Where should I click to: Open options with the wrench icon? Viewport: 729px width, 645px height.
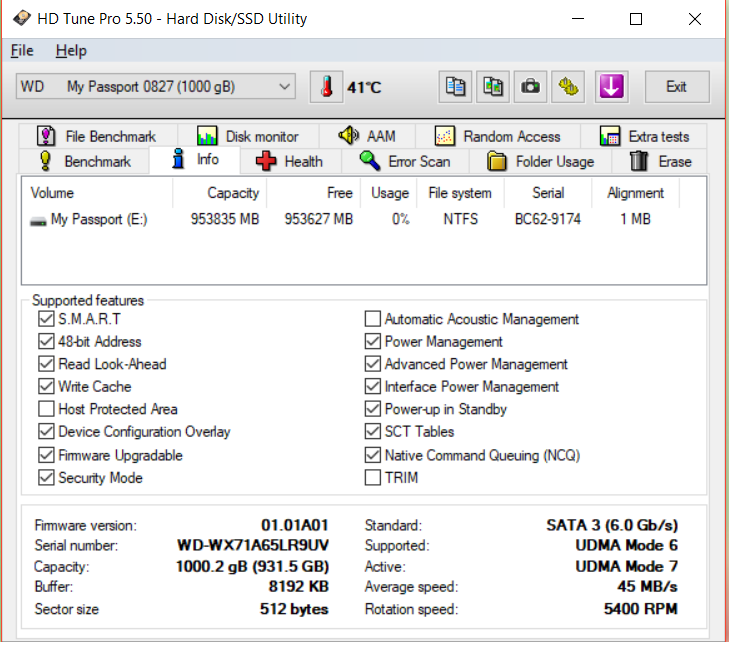click(569, 87)
